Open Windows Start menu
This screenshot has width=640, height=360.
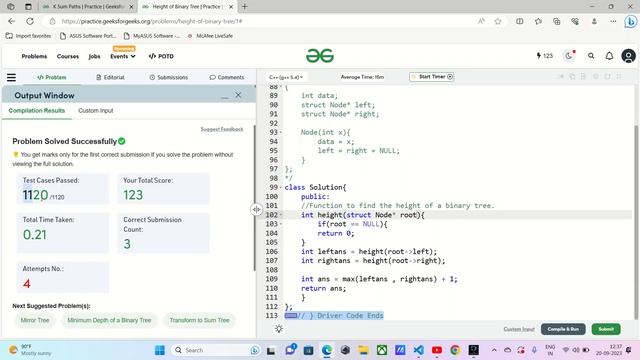click(160, 350)
